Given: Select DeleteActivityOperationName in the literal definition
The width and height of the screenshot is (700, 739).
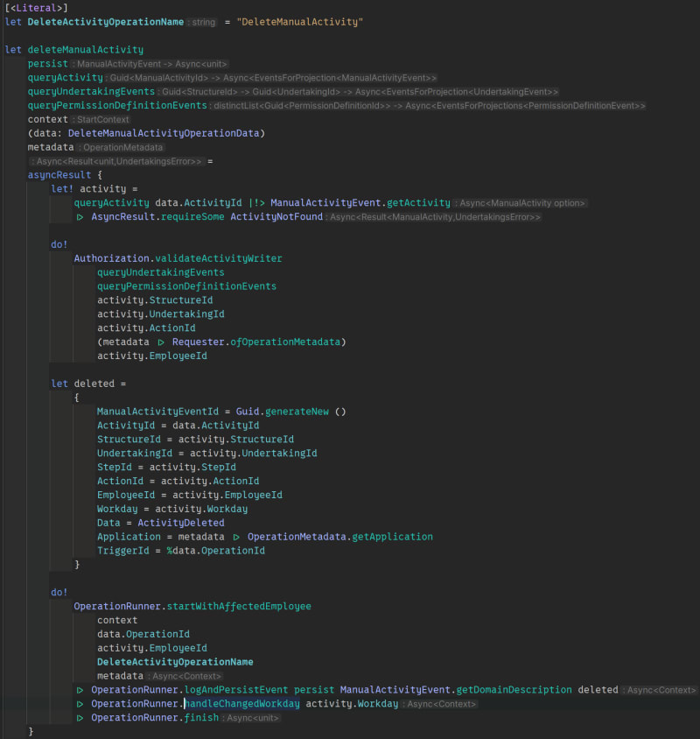Looking at the screenshot, I should pos(106,22).
